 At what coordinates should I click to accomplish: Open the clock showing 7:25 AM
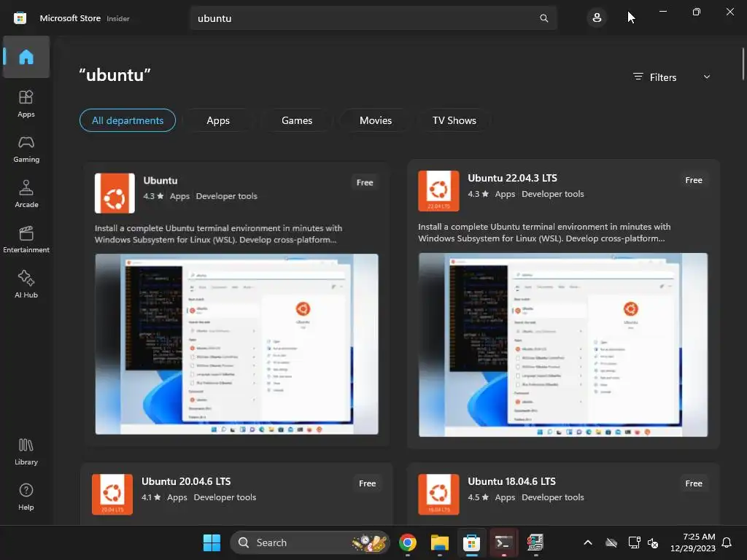pyautogui.click(x=692, y=542)
